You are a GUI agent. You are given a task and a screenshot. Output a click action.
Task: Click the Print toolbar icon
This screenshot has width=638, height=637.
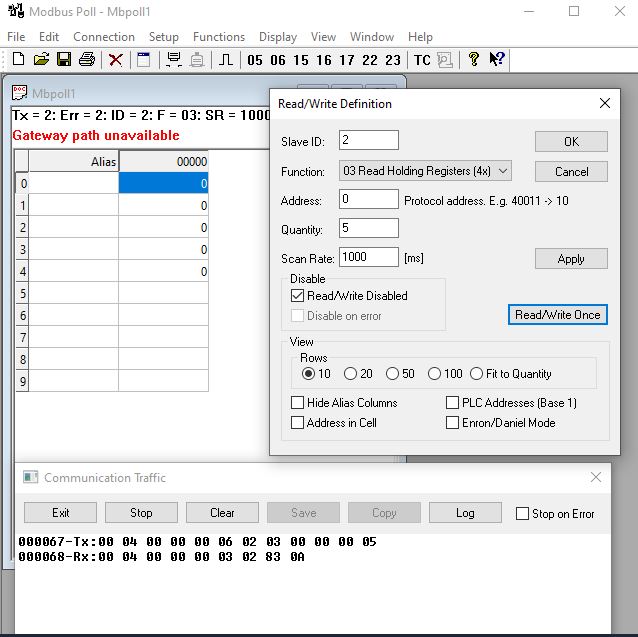[x=87, y=59]
